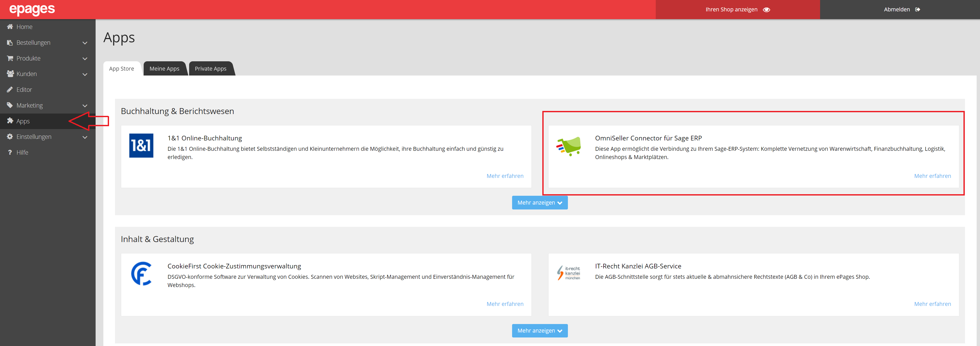
Task: Click Mehr erfahren for CookieFirst app
Action: [505, 304]
